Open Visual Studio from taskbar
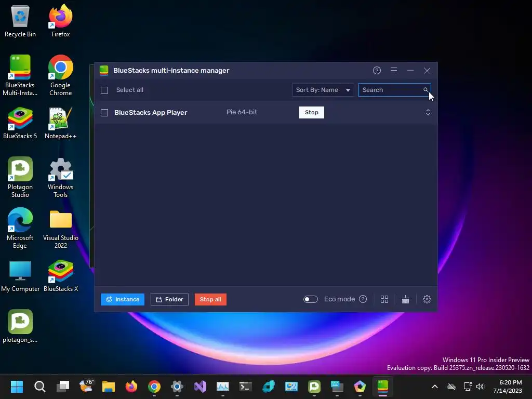Viewport: 532px width, 399px height. 200,387
